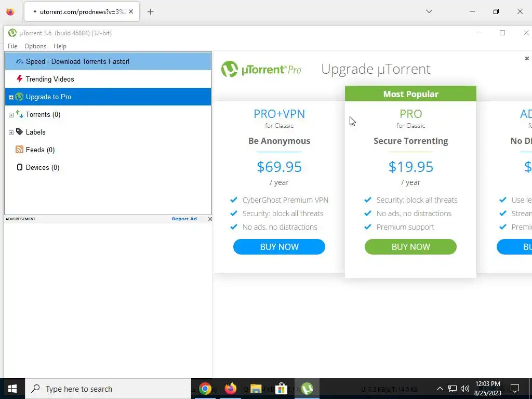The image size is (532, 399).
Task: Click the volume speaker tray icon
Action: 465,389
